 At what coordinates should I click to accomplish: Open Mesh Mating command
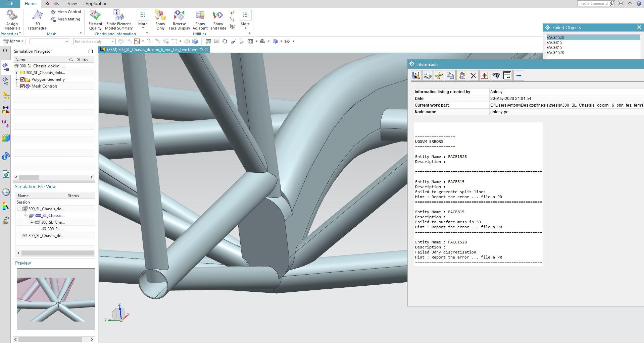pyautogui.click(x=65, y=19)
